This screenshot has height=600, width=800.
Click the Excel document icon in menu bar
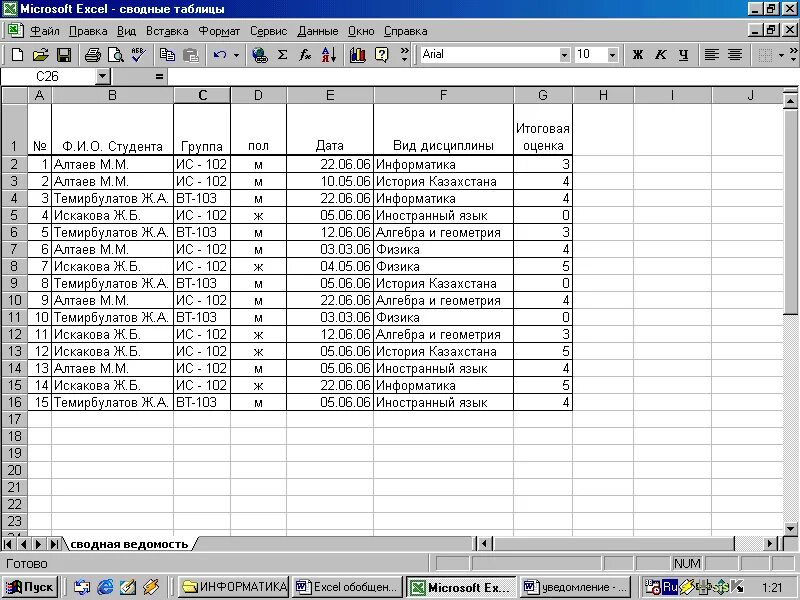pyautogui.click(x=15, y=31)
